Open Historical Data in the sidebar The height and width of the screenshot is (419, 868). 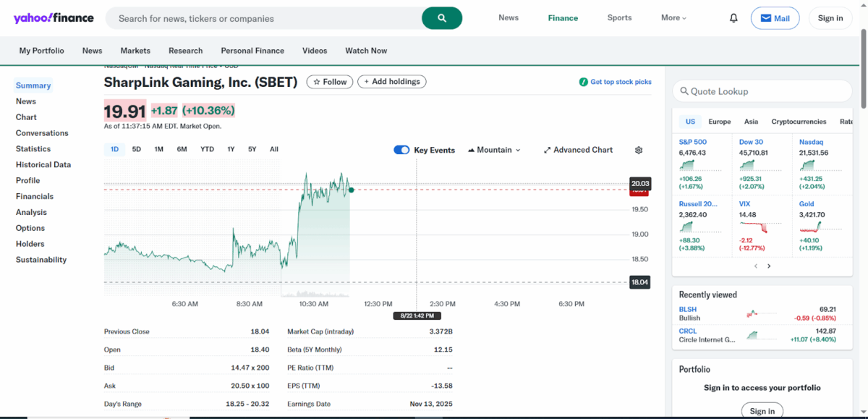coord(43,165)
